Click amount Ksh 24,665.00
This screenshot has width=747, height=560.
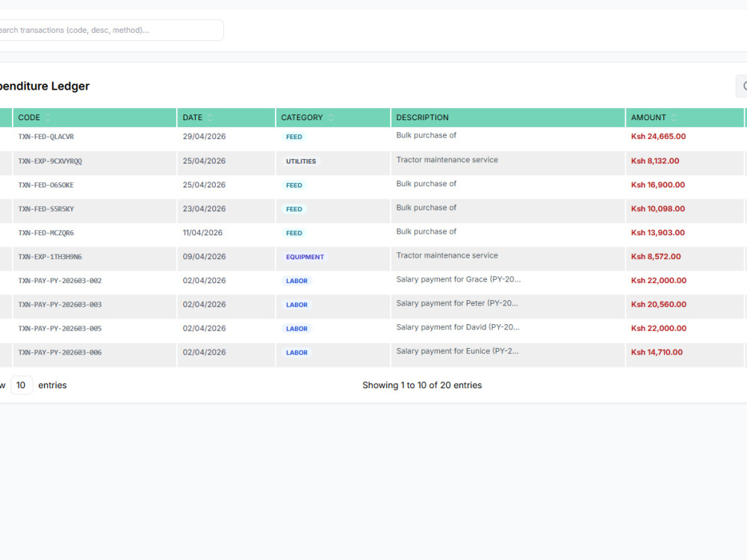click(658, 137)
